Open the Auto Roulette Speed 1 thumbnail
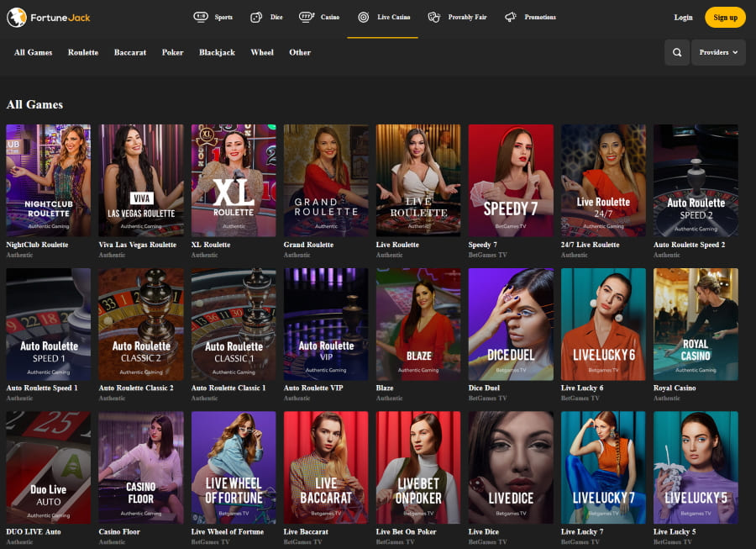756x549 pixels. 48,325
